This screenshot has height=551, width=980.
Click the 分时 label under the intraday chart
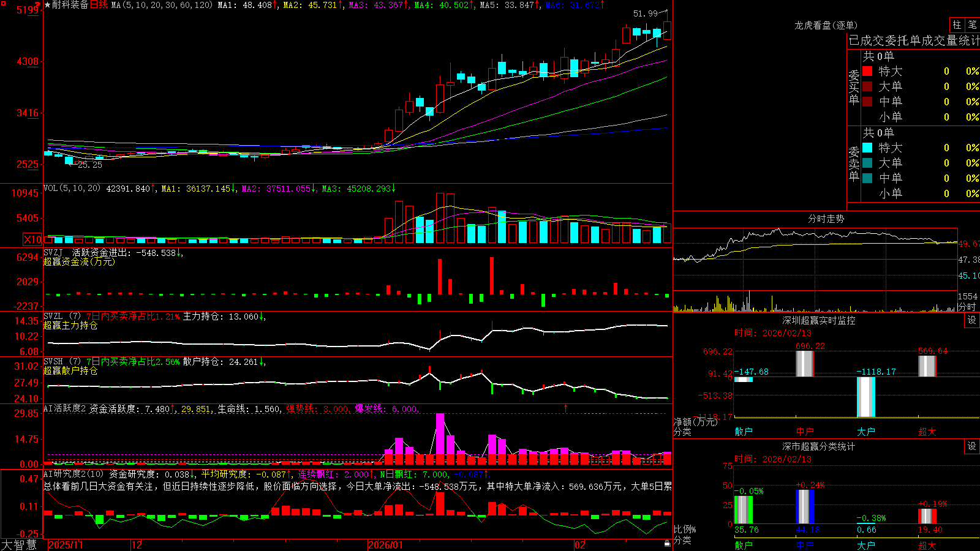click(967, 307)
